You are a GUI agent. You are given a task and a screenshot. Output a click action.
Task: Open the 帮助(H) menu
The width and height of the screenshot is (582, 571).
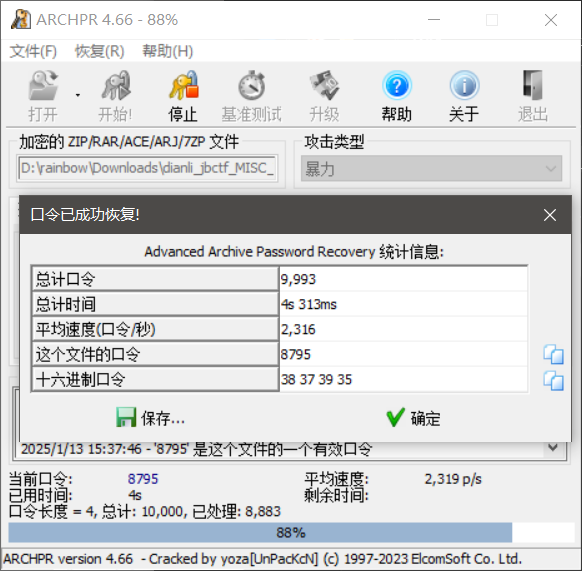pos(168,51)
